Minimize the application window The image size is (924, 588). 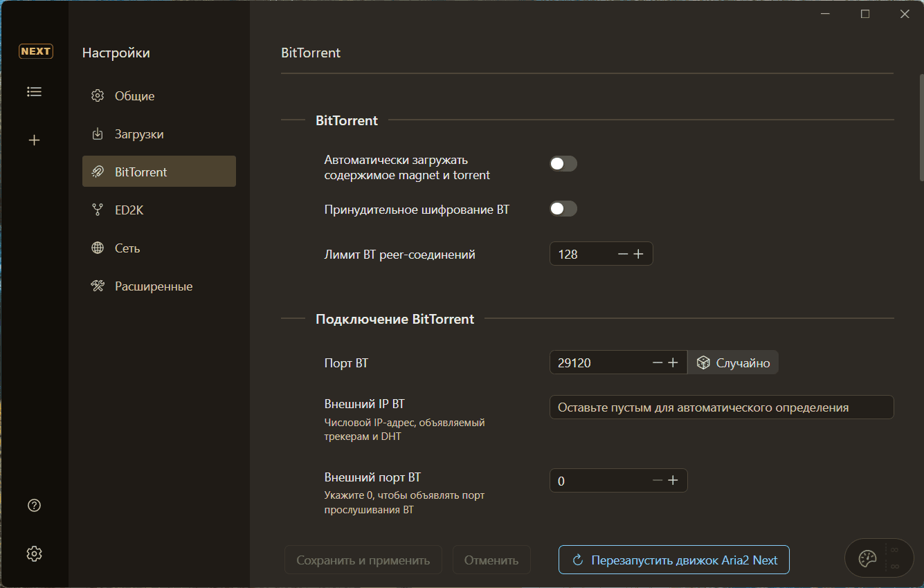point(825,14)
